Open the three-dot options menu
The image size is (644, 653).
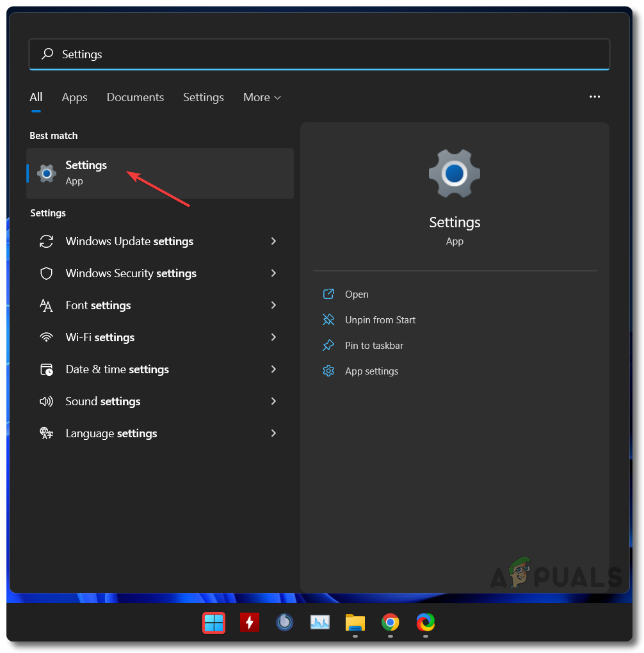pos(595,97)
